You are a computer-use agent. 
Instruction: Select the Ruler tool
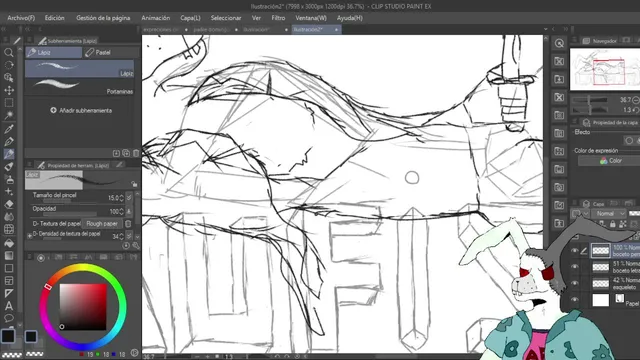click(x=9, y=293)
